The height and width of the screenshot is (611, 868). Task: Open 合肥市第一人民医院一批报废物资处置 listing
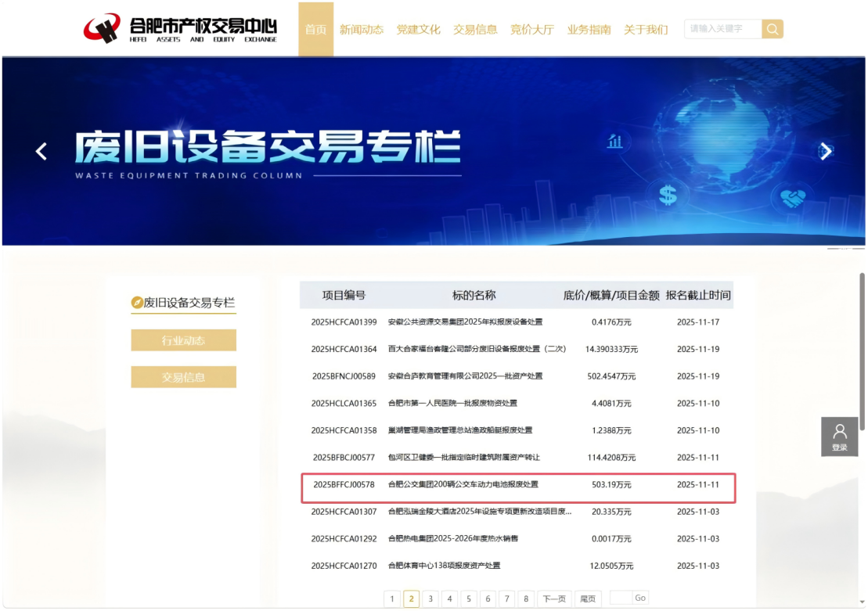452,404
